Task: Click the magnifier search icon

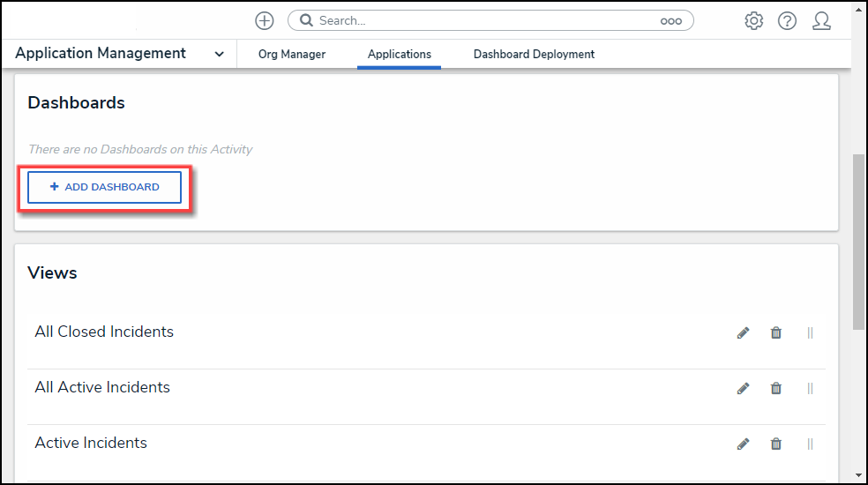Action: click(306, 20)
